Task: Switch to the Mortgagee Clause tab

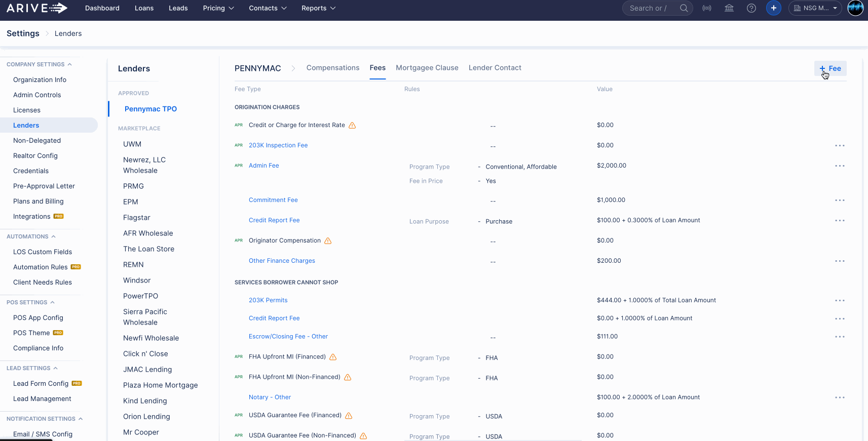Action: 427,68
